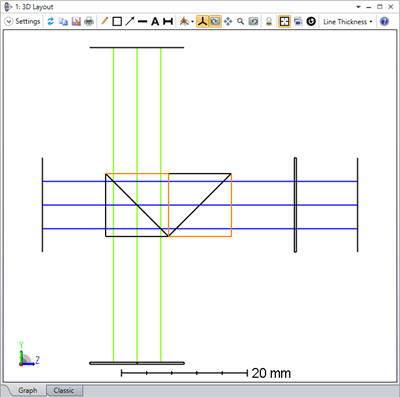Choose the rectangle annotation tool
This screenshot has height=397, width=400.
tap(117, 22)
